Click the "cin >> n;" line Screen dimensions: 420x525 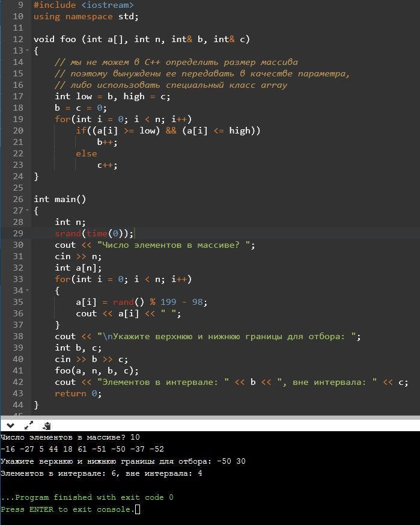[x=78, y=256]
